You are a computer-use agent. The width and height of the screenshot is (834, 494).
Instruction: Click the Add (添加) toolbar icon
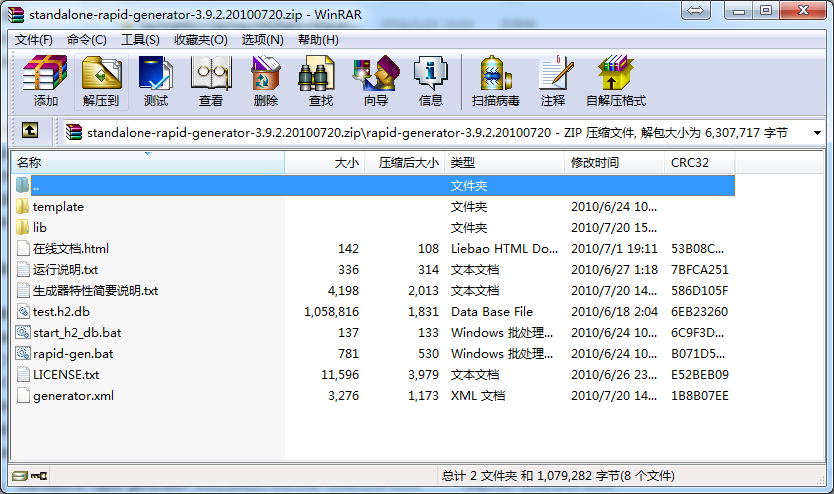pyautogui.click(x=45, y=73)
